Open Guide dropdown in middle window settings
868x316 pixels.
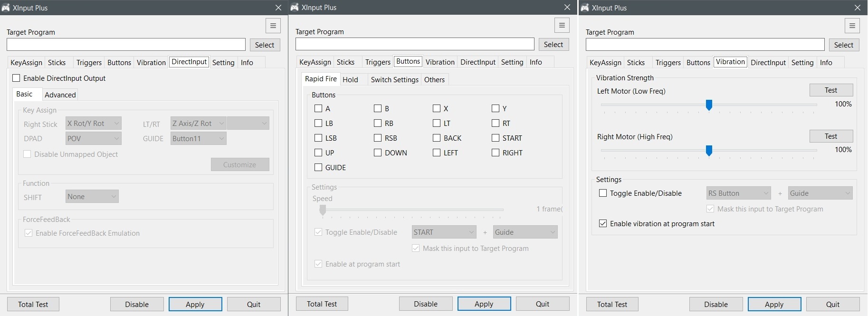(525, 232)
